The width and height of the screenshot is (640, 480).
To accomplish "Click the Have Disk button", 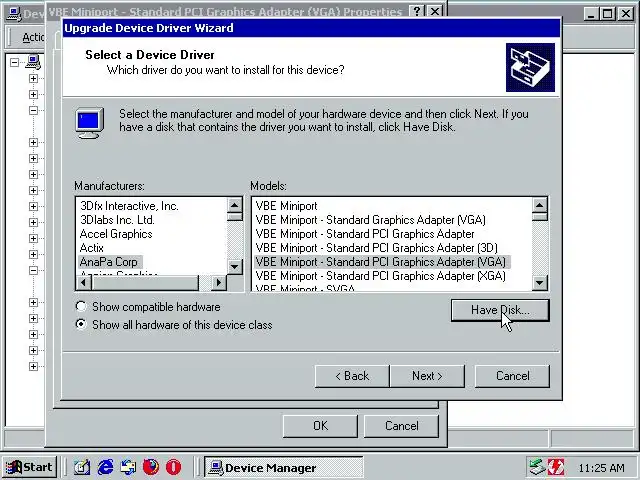I will click(500, 310).
